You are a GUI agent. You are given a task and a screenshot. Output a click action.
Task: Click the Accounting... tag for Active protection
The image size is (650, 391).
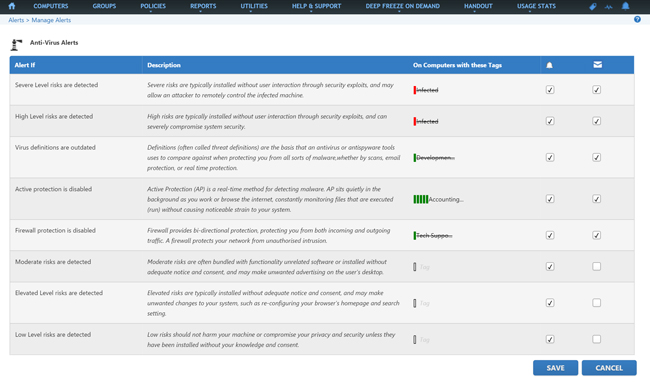[439, 199]
